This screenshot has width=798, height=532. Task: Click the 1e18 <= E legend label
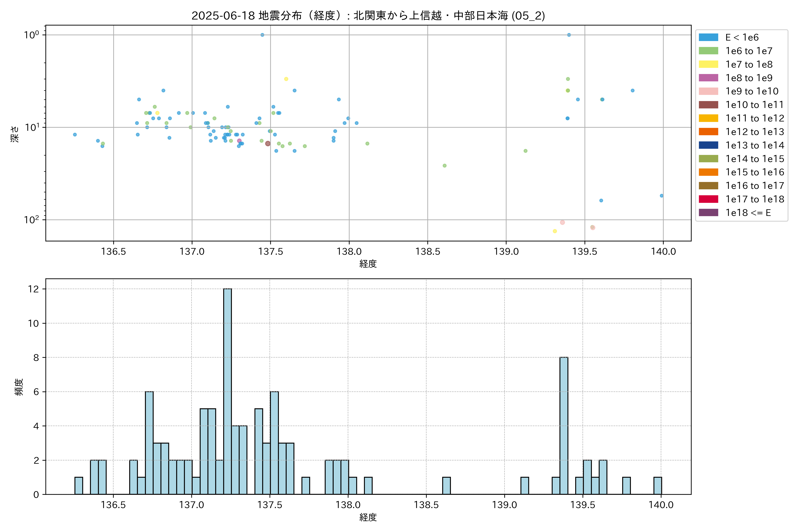748,213
